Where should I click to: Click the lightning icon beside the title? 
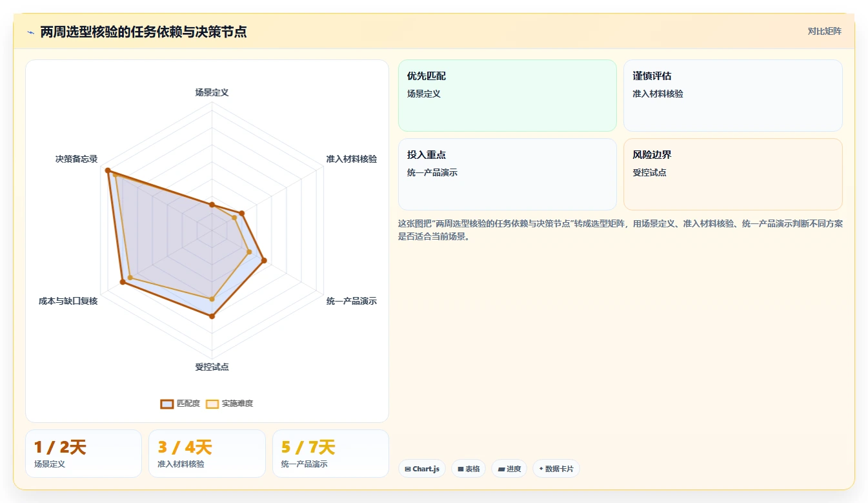click(x=30, y=32)
